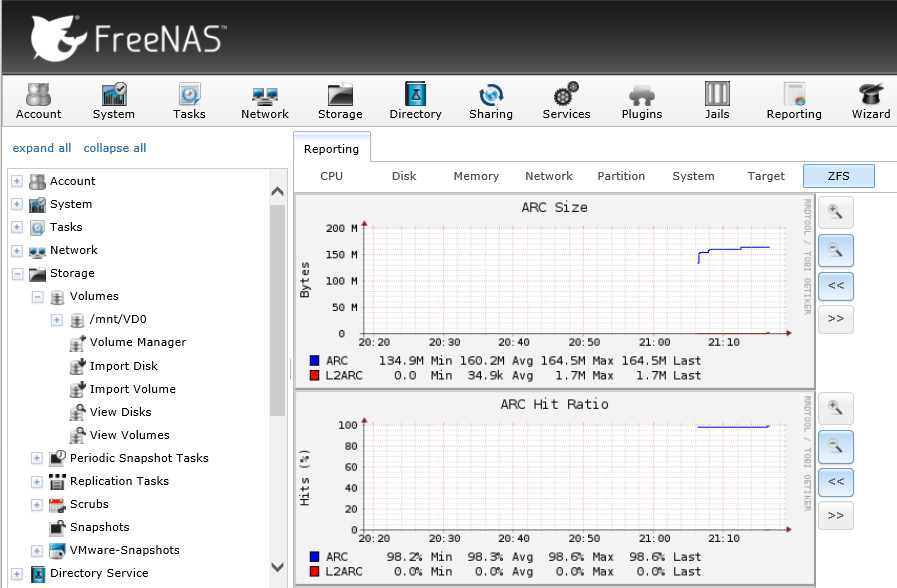Move ARC Hit Ratio graph back in time

coord(835,482)
